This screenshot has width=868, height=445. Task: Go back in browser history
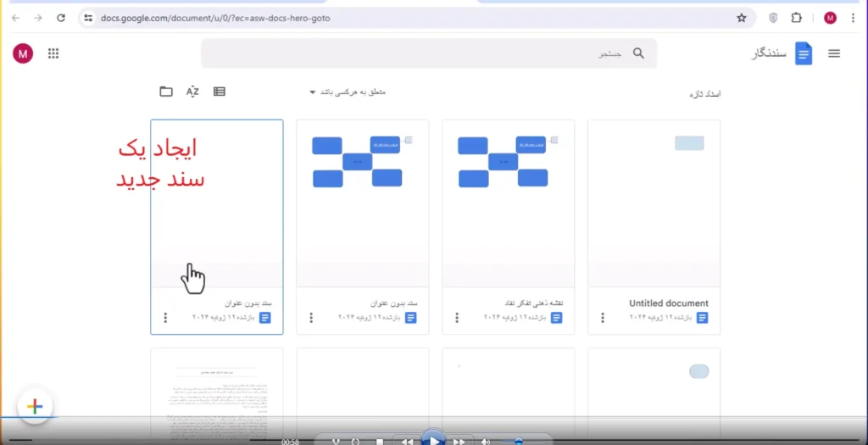click(x=15, y=19)
